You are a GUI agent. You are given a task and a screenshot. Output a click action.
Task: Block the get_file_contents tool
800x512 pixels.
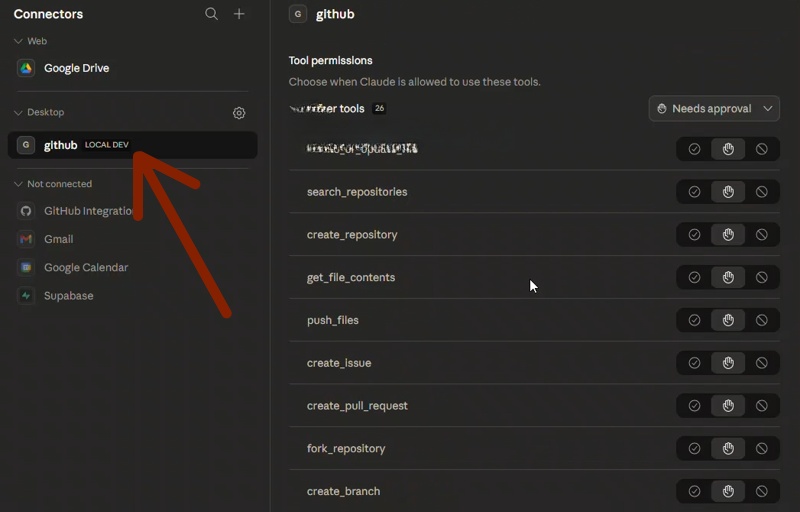click(x=762, y=277)
